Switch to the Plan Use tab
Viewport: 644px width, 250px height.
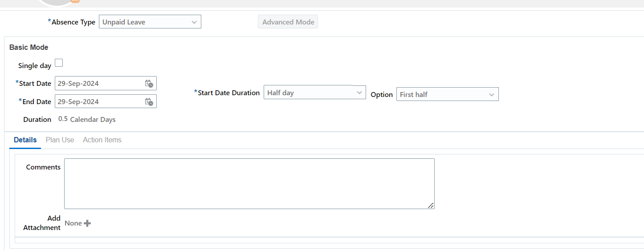coord(60,140)
